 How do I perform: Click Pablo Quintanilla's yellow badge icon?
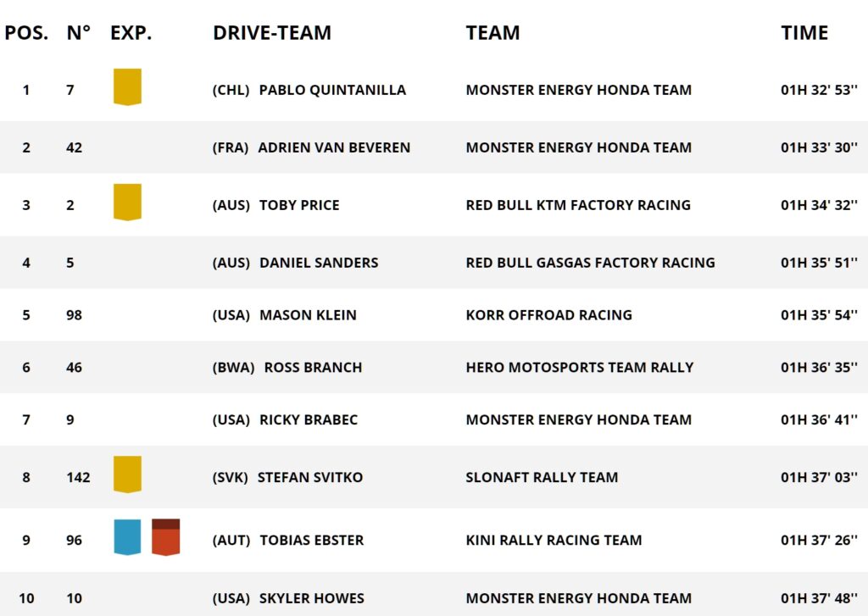(x=127, y=87)
